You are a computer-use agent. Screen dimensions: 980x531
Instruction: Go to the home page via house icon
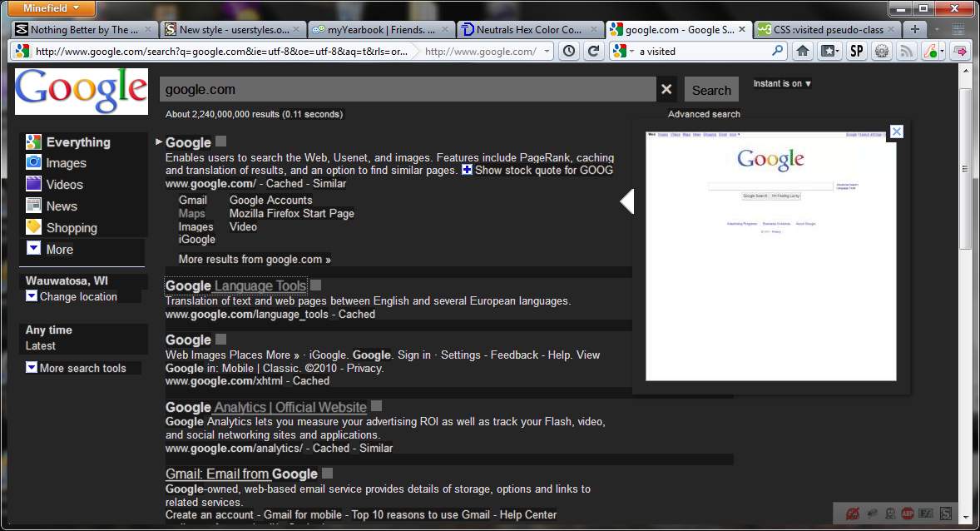[803, 52]
